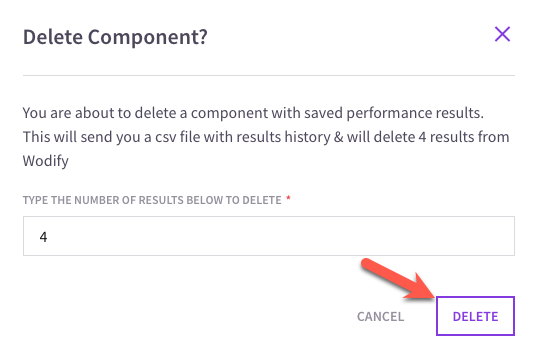Click inside the text box containing 4
The image size is (536, 360).
(x=269, y=236)
